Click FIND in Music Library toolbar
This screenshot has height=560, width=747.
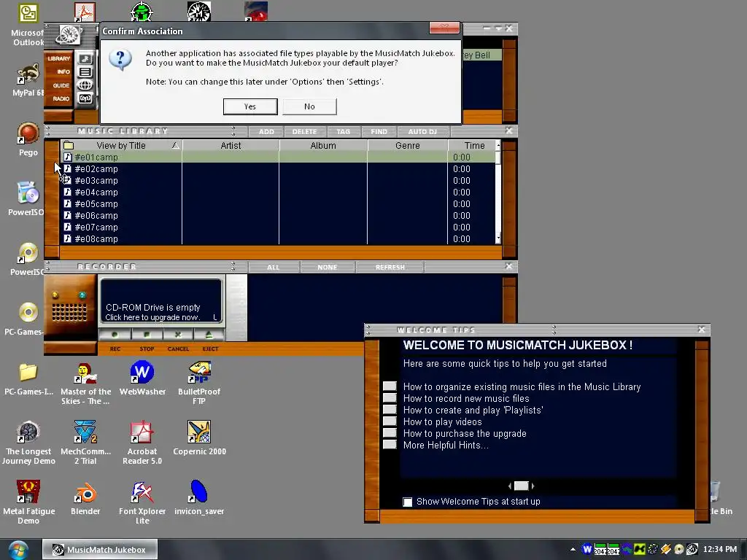coord(379,131)
